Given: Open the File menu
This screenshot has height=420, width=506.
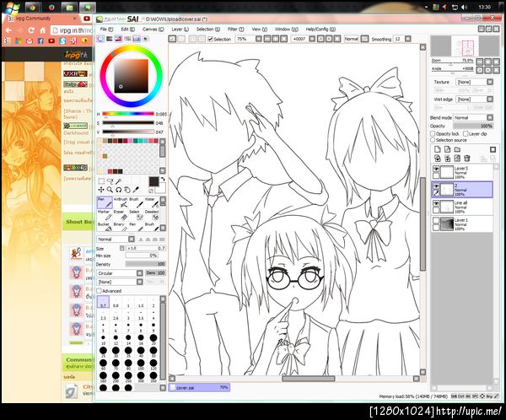Looking at the screenshot, I should tap(106, 29).
